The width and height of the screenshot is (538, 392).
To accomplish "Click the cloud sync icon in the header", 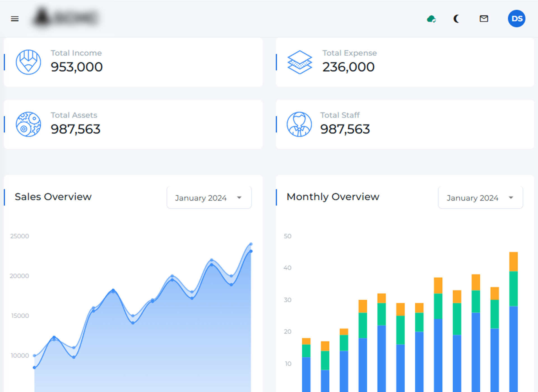I will pyautogui.click(x=431, y=18).
